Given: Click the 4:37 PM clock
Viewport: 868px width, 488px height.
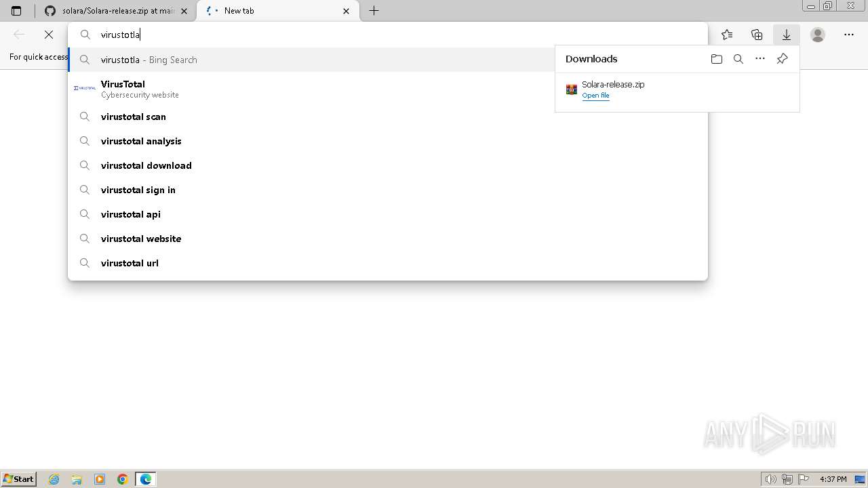Looking at the screenshot, I should (833, 479).
